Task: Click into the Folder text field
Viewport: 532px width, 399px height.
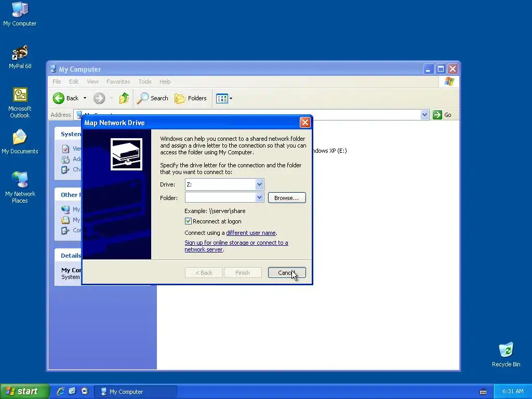Action: tap(220, 197)
